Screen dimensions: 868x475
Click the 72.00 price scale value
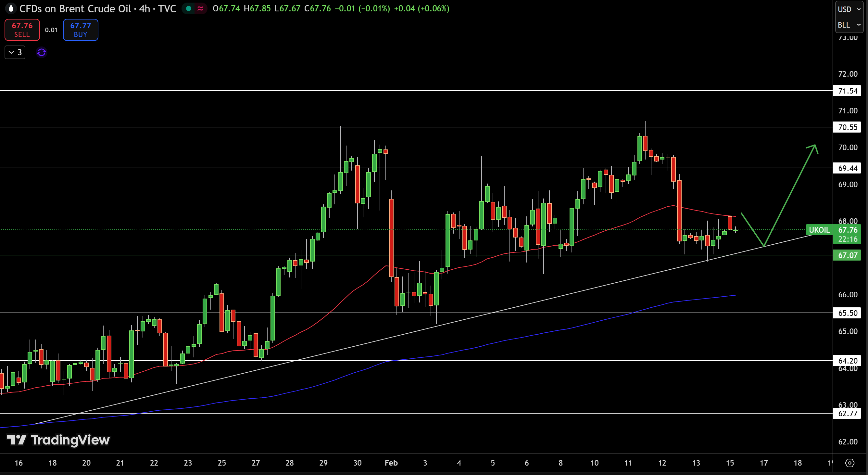point(848,74)
